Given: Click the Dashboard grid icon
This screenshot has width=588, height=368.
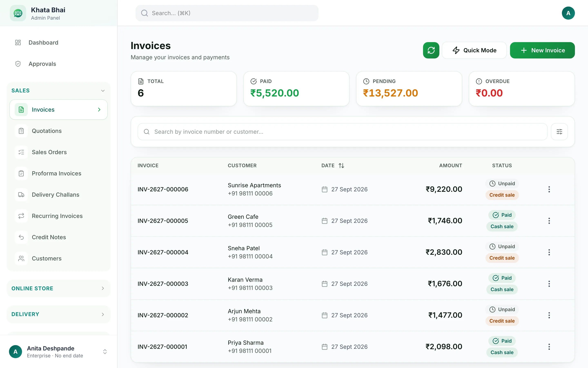Looking at the screenshot, I should (x=18, y=43).
